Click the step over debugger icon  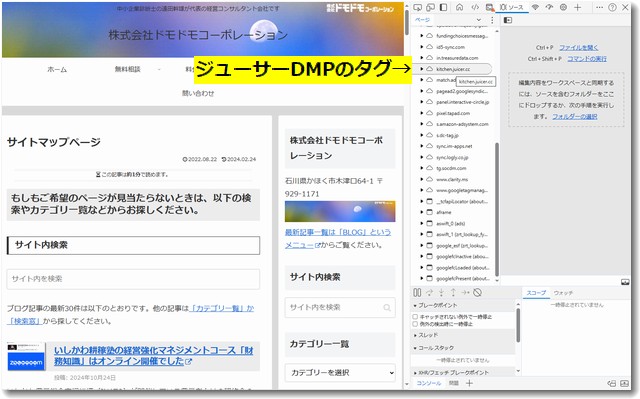tap(429, 293)
